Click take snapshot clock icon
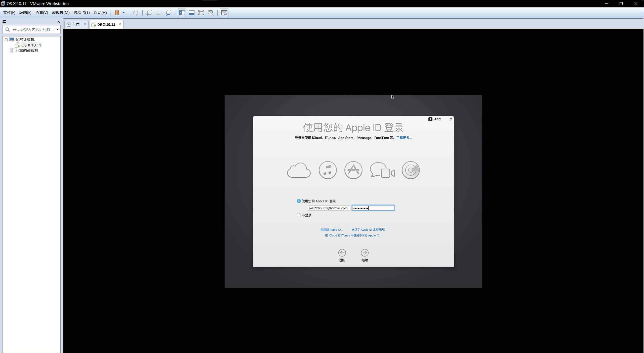 tap(149, 13)
